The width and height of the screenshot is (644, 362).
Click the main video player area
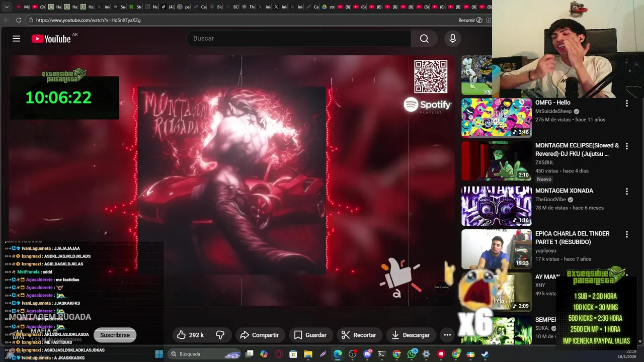(231, 181)
